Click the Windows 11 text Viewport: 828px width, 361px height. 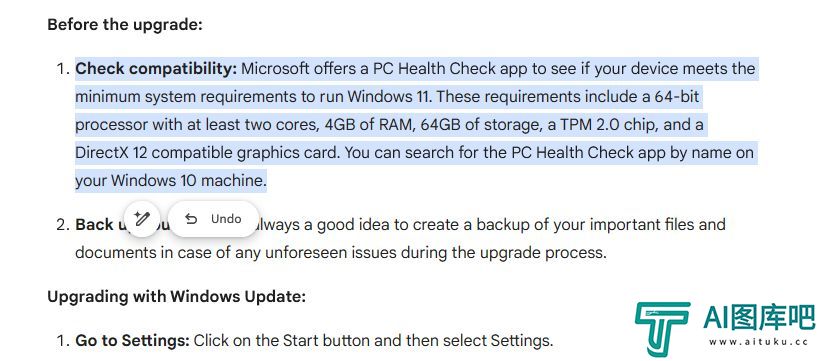point(390,97)
